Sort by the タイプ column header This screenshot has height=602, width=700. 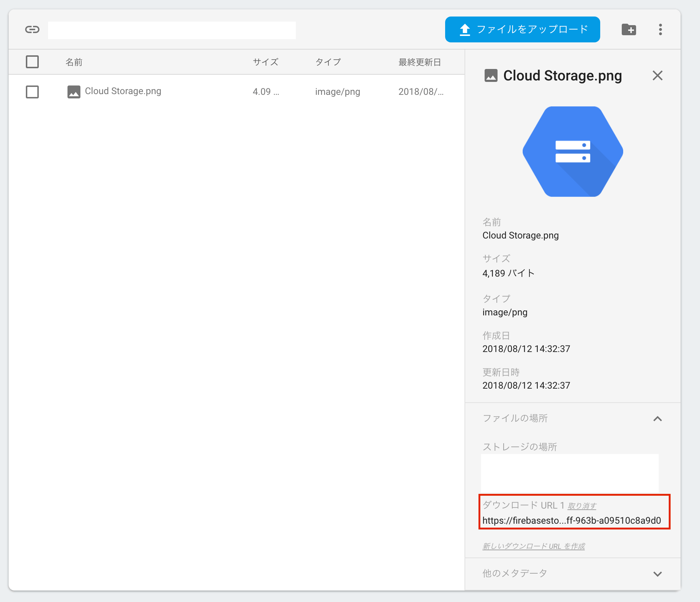(x=328, y=62)
